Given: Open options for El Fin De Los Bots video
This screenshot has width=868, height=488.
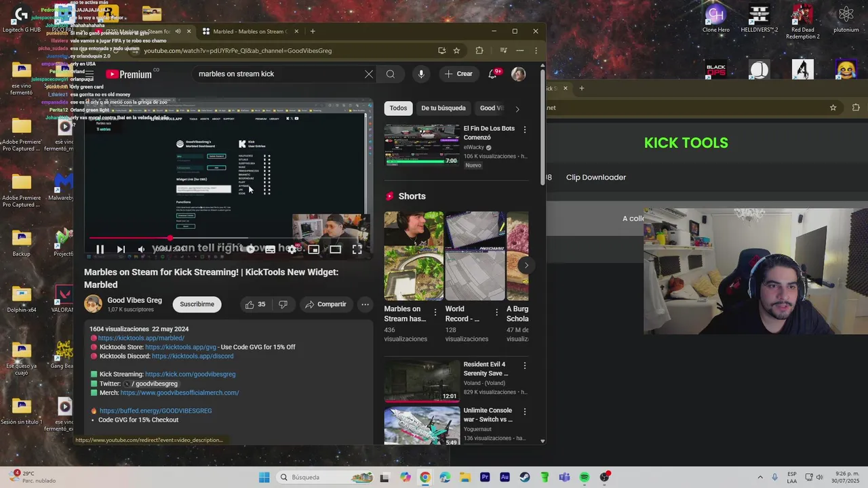Looking at the screenshot, I should (x=524, y=129).
